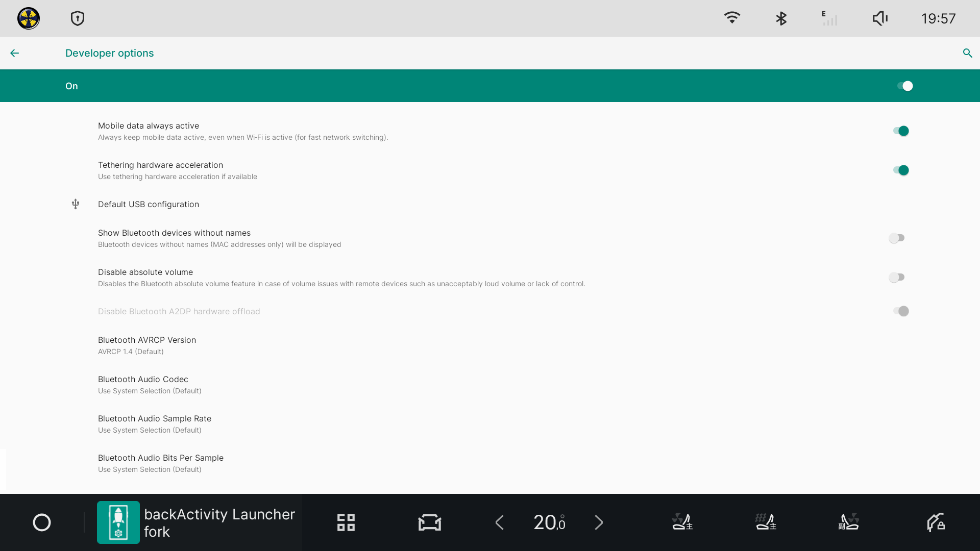Open Default USB configuration
The height and width of the screenshot is (551, 980).
149,205
